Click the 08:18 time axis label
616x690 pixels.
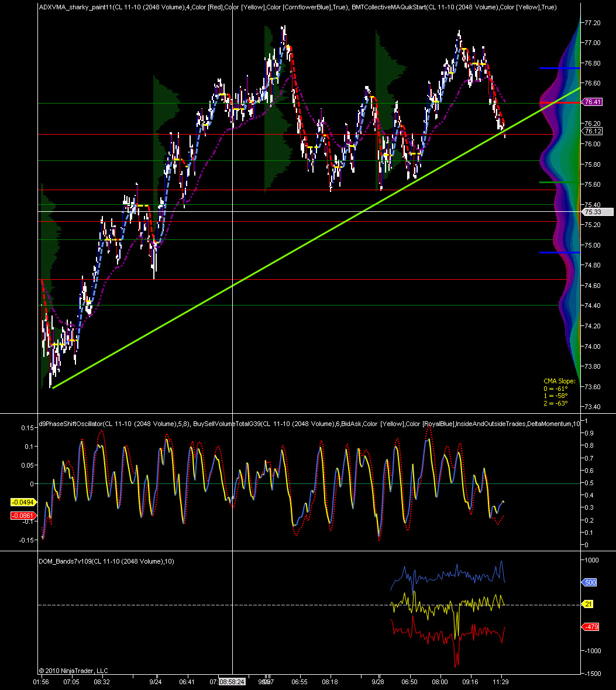[329, 682]
